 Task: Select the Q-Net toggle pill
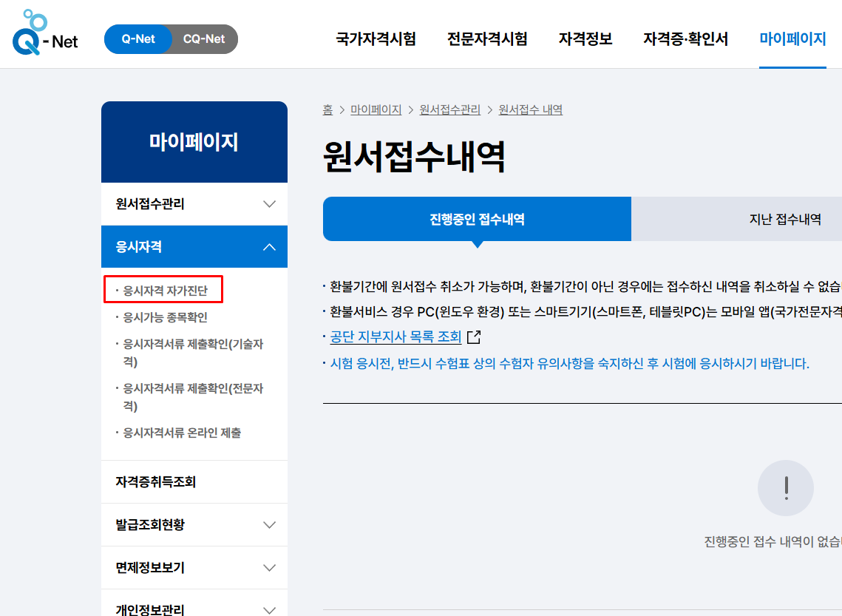(138, 39)
